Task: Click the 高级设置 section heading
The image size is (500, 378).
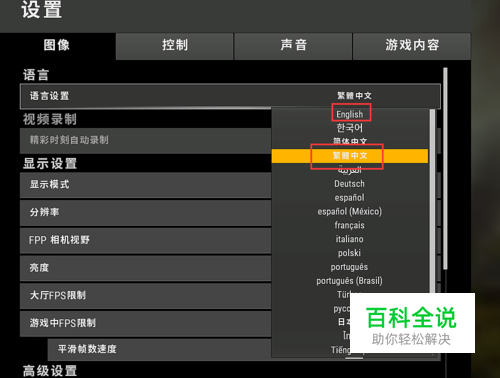Action: [50, 371]
